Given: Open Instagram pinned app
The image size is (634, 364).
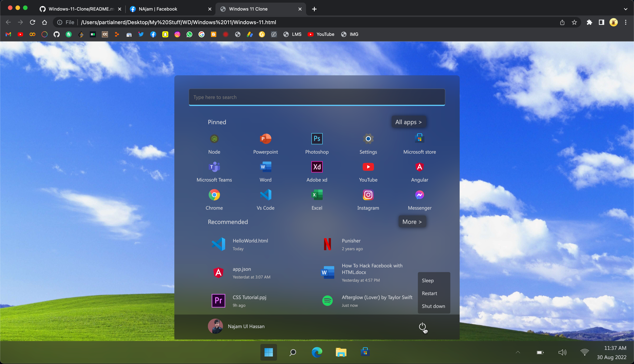Looking at the screenshot, I should tap(368, 200).
